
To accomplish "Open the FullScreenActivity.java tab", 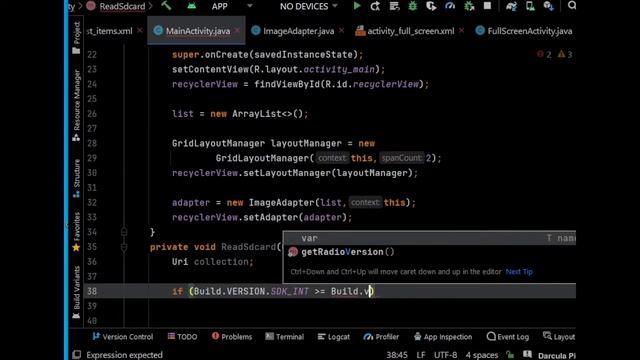I will [x=529, y=31].
